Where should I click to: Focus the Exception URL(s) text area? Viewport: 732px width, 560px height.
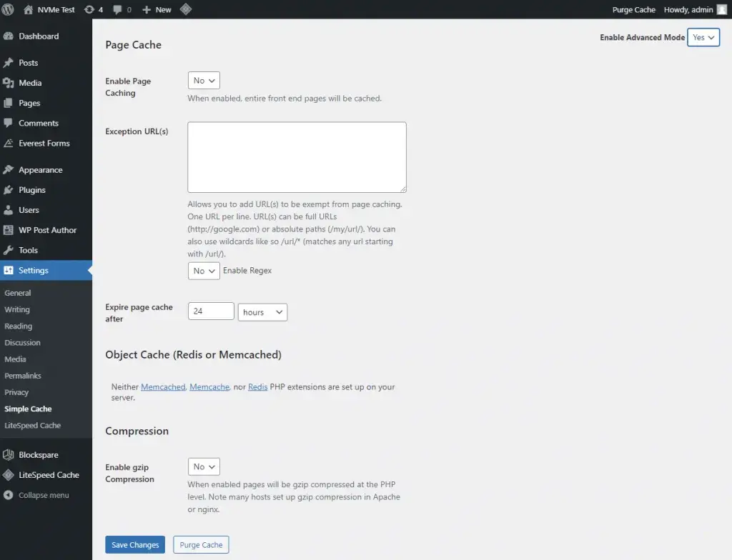pyautogui.click(x=297, y=157)
